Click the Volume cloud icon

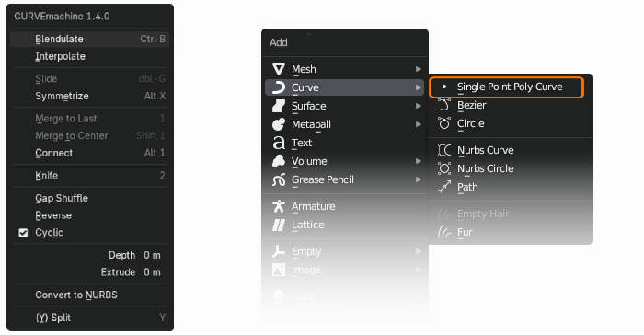tap(279, 161)
